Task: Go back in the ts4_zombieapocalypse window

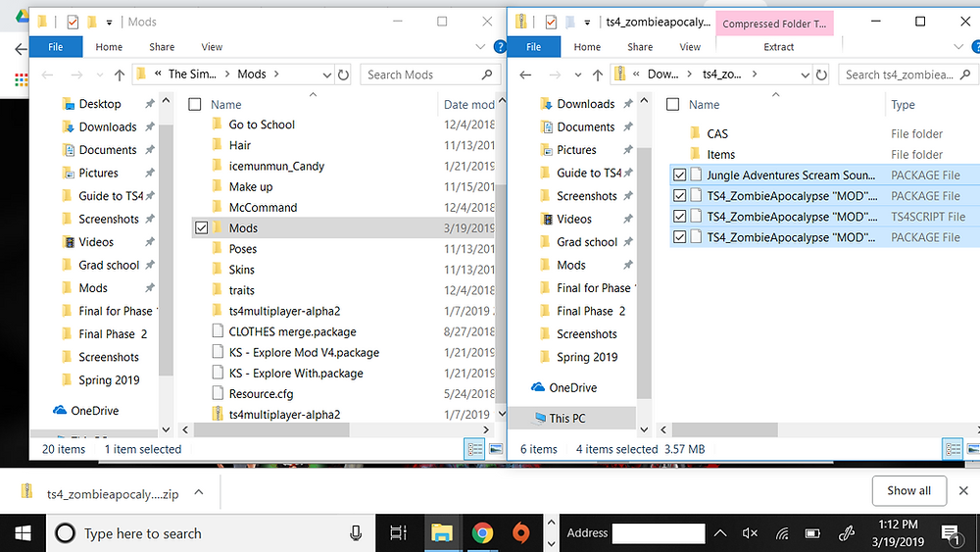Action: tap(525, 75)
